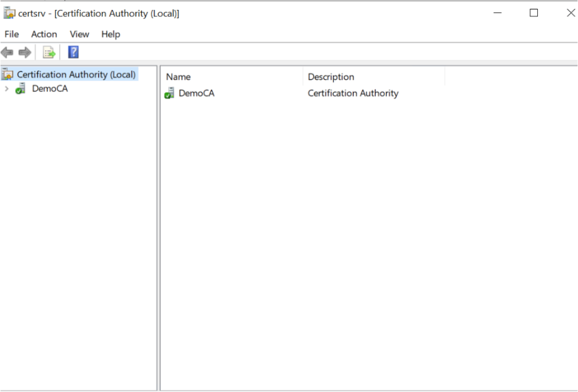The image size is (578, 392).
Task: Open the File menu
Action: point(11,34)
